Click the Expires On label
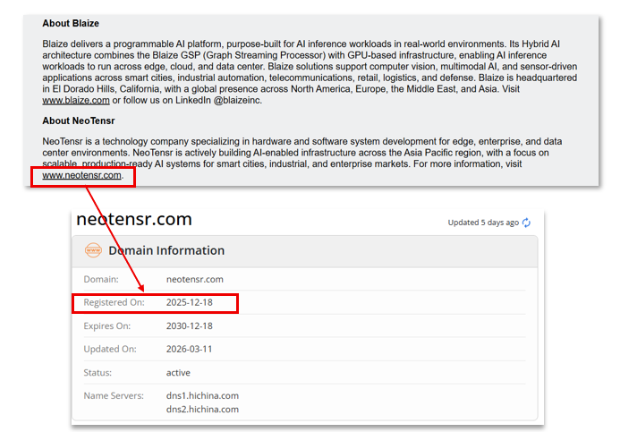 [x=107, y=326]
